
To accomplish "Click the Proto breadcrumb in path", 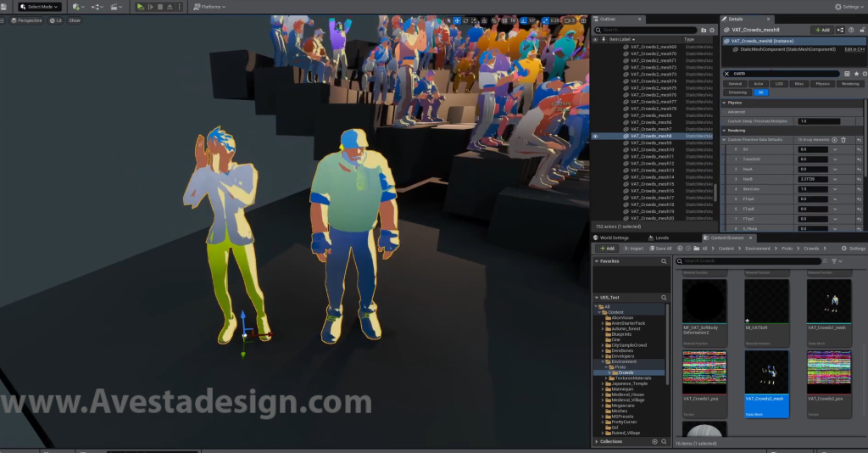I will [x=787, y=249].
